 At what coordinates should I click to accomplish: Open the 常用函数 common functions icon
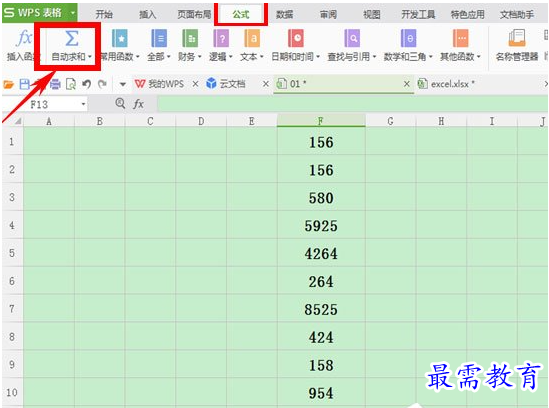tap(120, 38)
